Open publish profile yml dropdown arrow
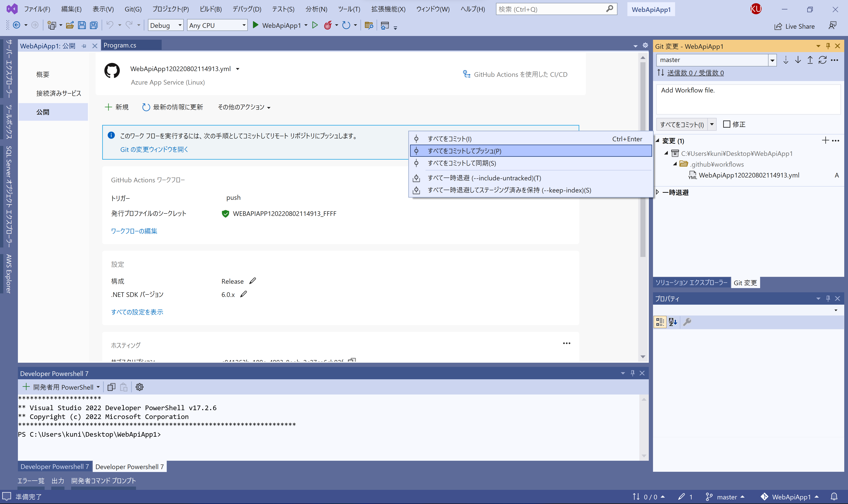Image resolution: width=848 pixels, height=504 pixels. point(237,69)
